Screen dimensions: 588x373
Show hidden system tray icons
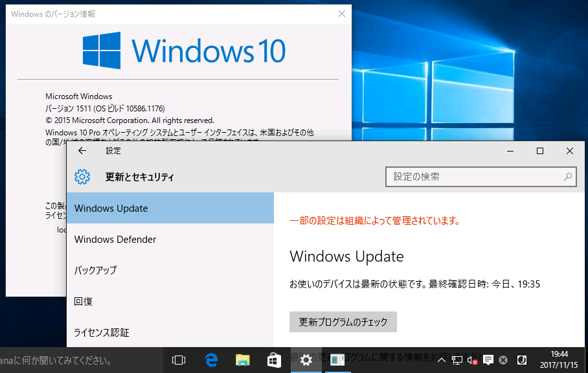[442, 360]
